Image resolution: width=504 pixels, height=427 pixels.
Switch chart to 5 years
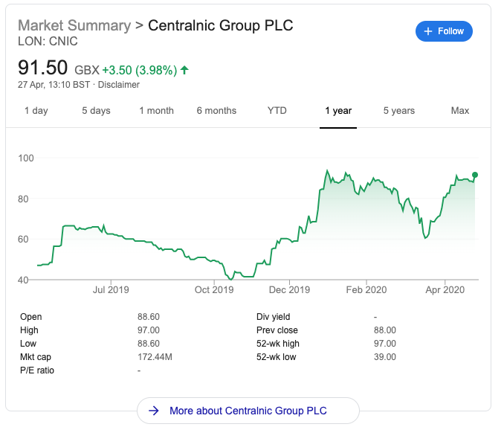399,111
